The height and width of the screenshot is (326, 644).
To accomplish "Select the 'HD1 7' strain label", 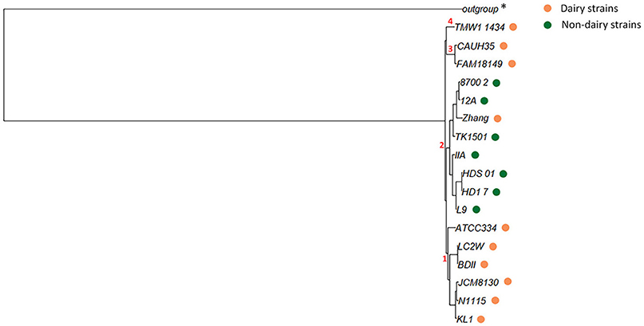I will [475, 192].
